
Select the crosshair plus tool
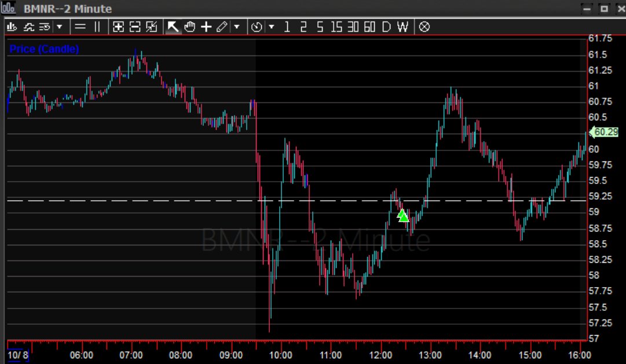pos(206,27)
